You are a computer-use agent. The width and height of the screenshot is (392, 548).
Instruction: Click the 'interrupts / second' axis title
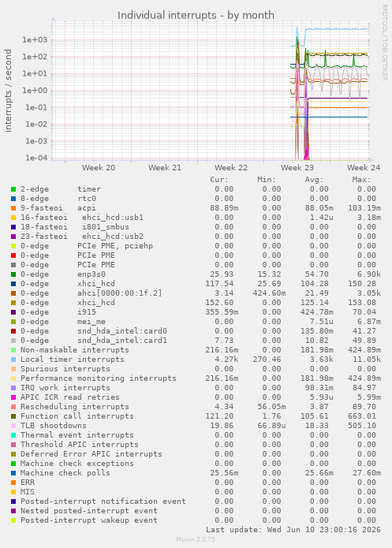(8, 91)
